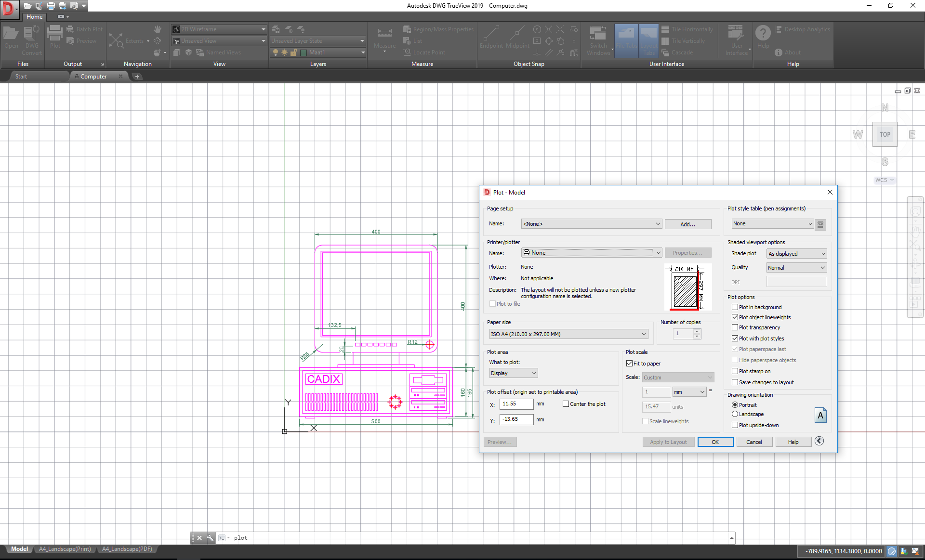Open the Plot style table dropdown
The width and height of the screenshot is (925, 560).
tap(773, 224)
